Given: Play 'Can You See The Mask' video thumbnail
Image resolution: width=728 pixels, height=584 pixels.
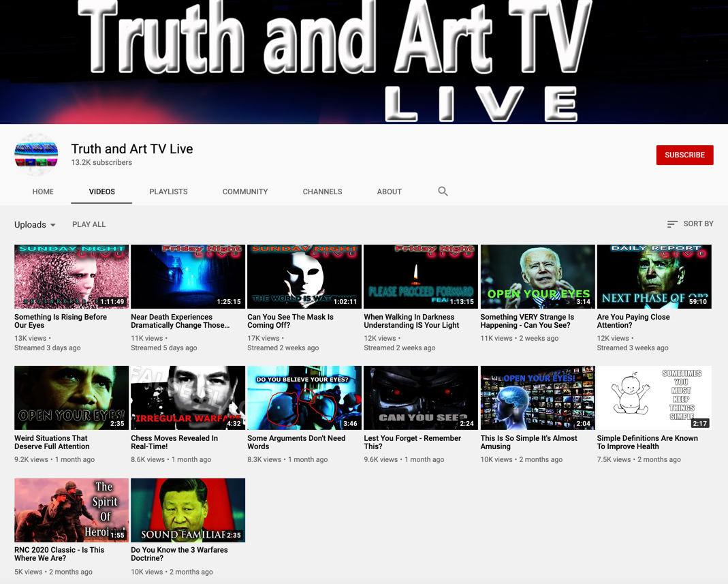Looking at the screenshot, I should coord(304,277).
